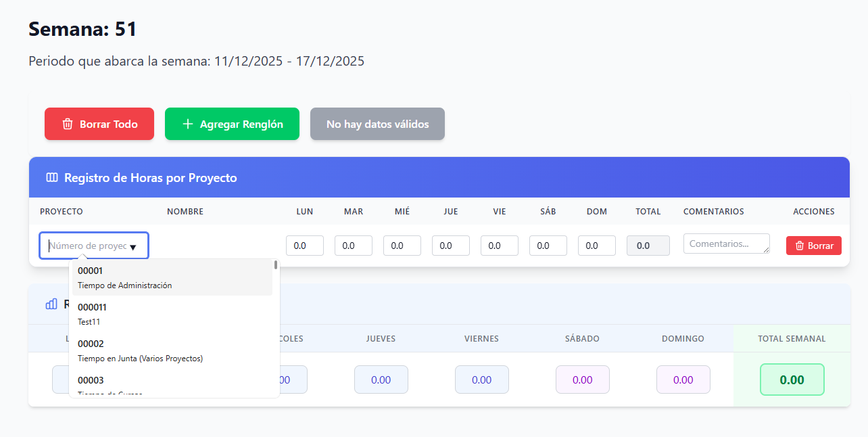Click the Comentarios text area
The width and height of the screenshot is (868, 437).
pos(726,244)
